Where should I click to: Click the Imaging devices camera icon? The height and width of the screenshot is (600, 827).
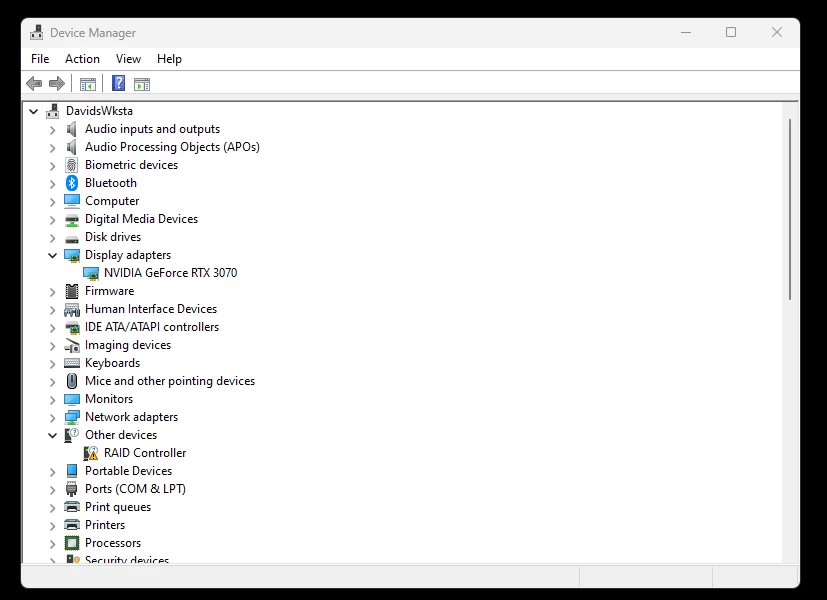coord(72,346)
